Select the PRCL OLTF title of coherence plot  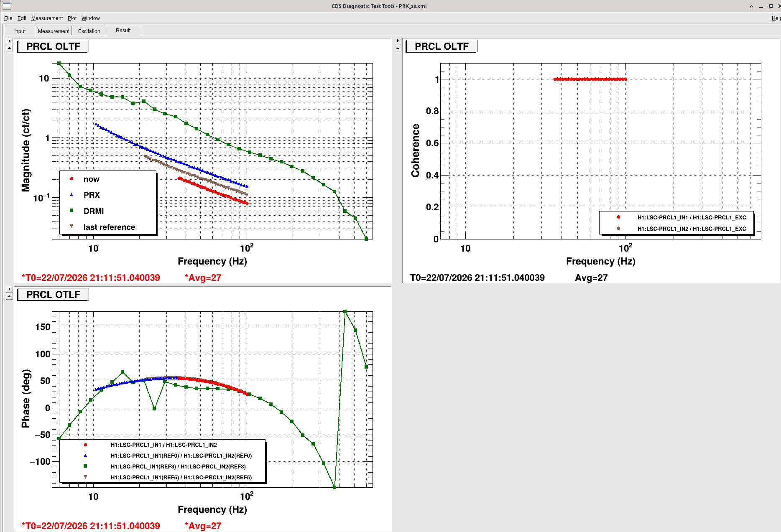442,46
